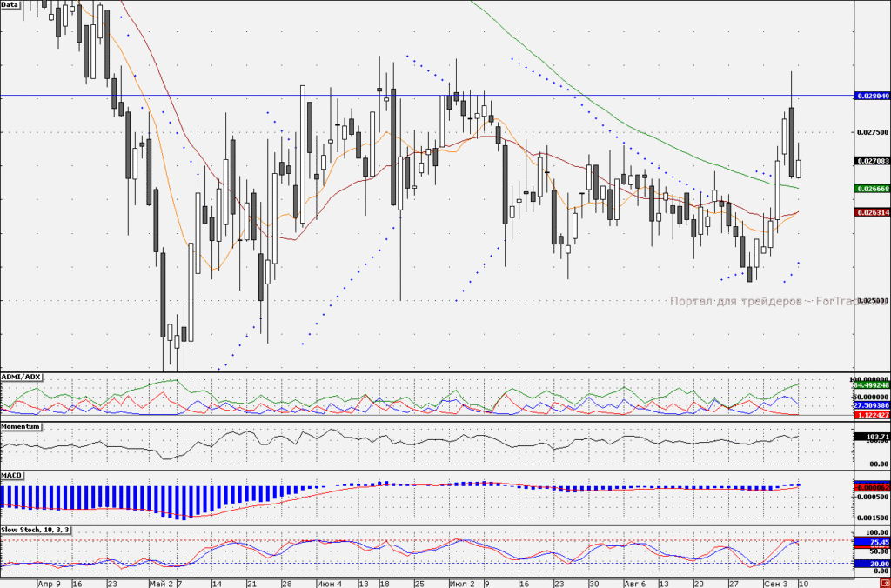Click the Июн 4 date on time axis
Screen dimensions: 891x588
click(x=330, y=584)
